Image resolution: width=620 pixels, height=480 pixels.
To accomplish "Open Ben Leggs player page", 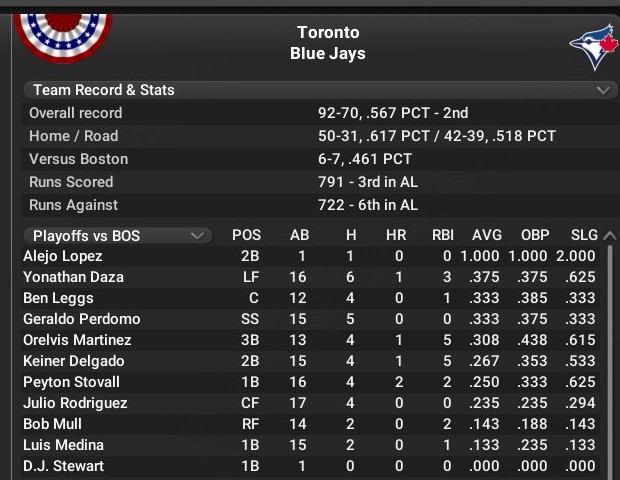I will (x=58, y=298).
